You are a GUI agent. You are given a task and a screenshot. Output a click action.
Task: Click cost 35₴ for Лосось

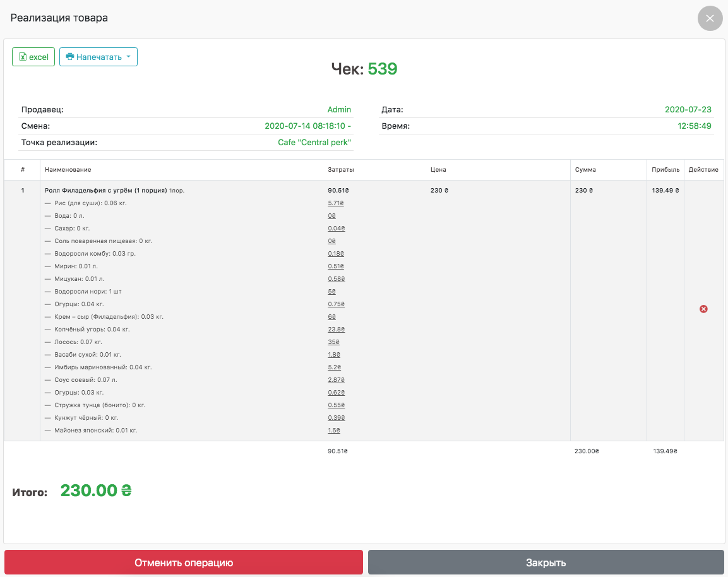click(x=334, y=342)
